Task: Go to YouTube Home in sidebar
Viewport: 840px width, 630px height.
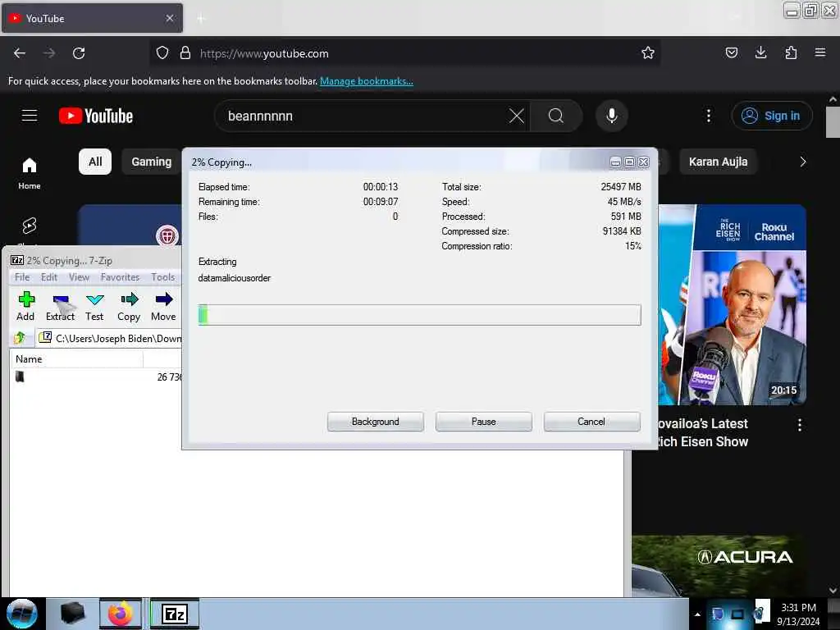Action: coord(30,174)
